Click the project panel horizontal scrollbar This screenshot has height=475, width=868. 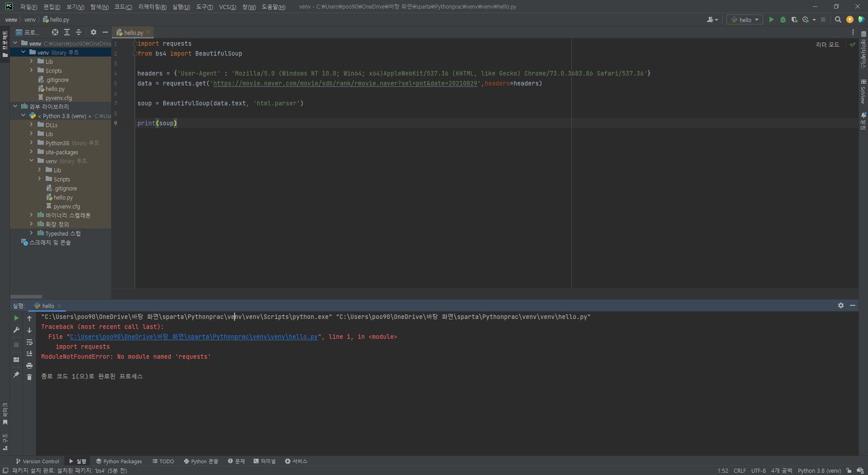[26, 297]
